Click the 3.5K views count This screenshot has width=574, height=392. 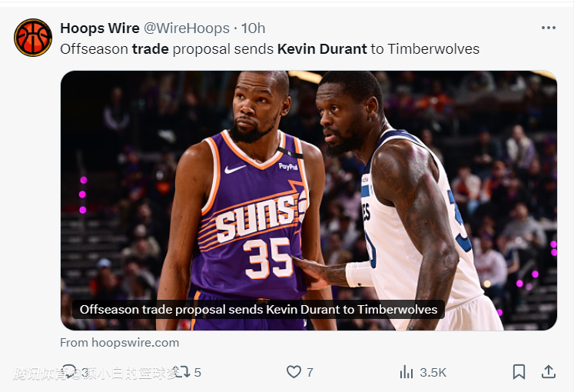(x=433, y=372)
